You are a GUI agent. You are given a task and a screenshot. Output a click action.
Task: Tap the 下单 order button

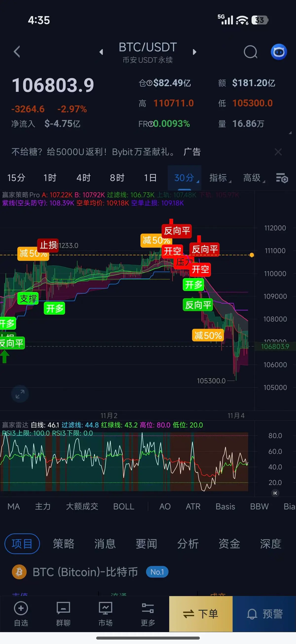click(201, 614)
